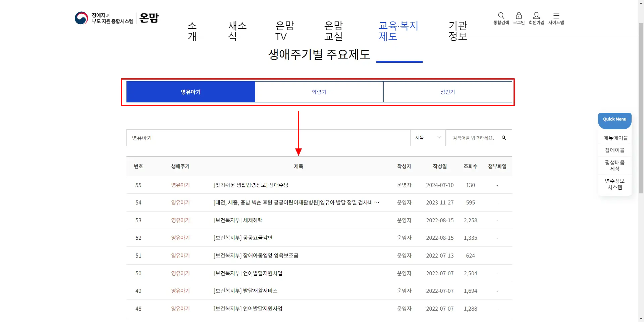Open 에듀에이블 quick link

tap(615, 138)
